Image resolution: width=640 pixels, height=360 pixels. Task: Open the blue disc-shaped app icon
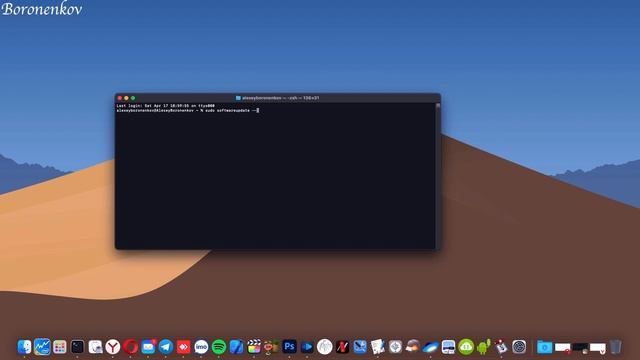430,347
